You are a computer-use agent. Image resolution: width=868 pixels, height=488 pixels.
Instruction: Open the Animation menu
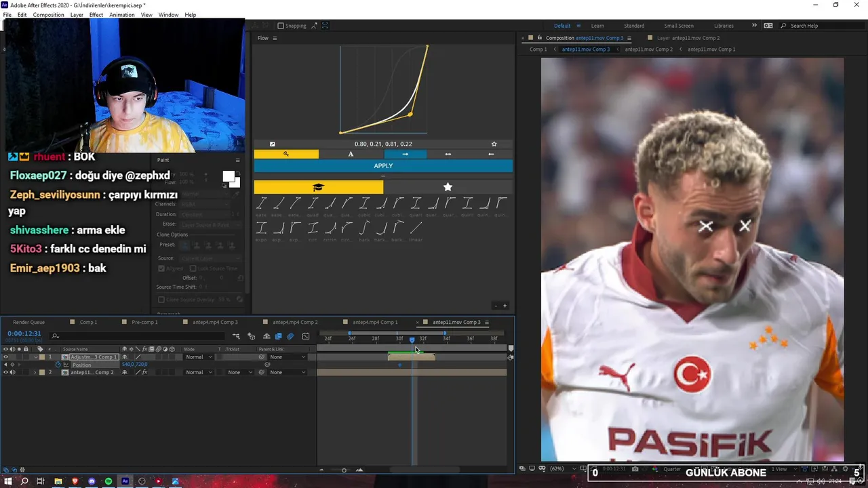tap(122, 15)
